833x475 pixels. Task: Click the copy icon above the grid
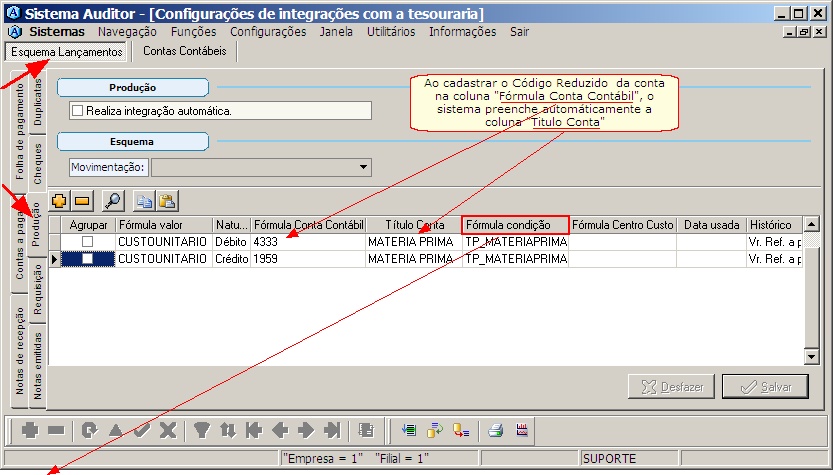pyautogui.click(x=145, y=201)
